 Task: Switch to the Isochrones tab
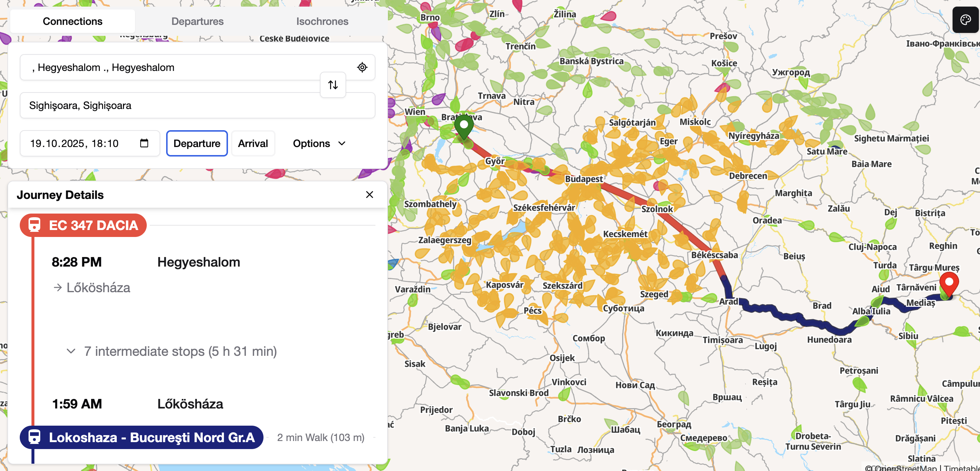pyautogui.click(x=322, y=21)
